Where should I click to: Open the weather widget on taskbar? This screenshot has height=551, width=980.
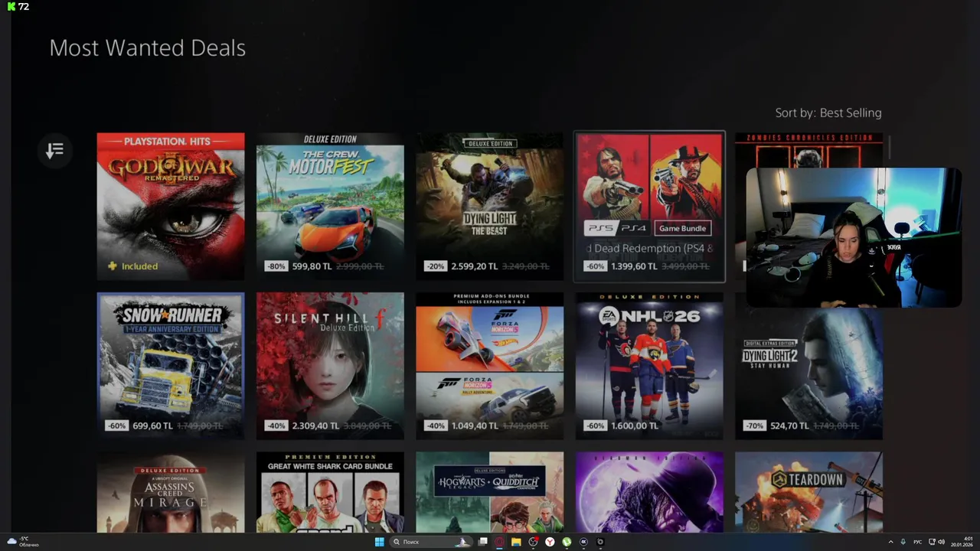23,542
